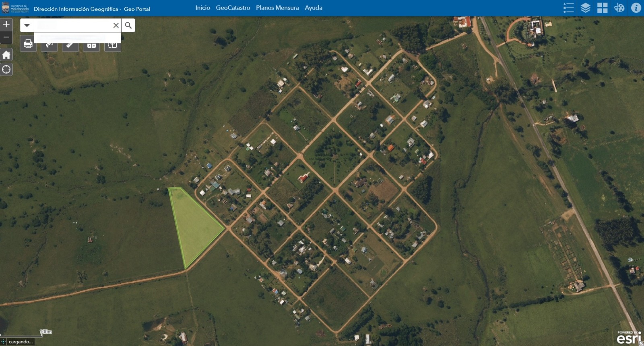Show the info About panel
The image size is (644, 346).
[636, 8]
